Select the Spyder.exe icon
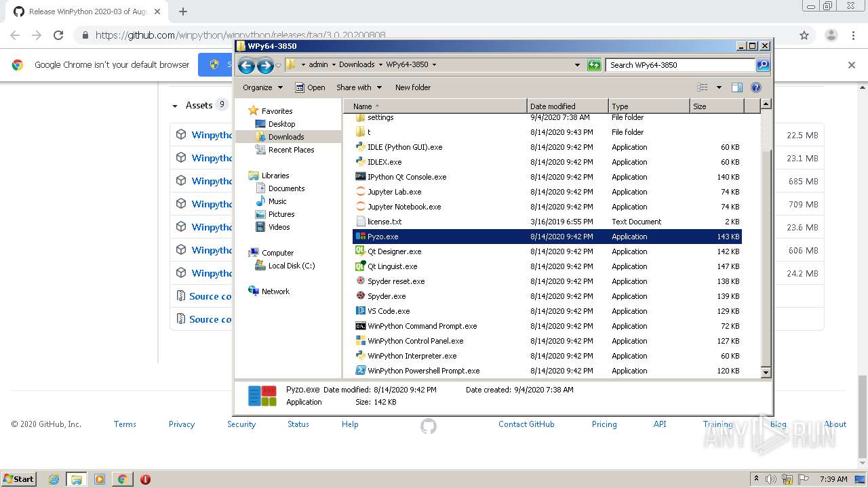868x488 pixels. [x=361, y=296]
